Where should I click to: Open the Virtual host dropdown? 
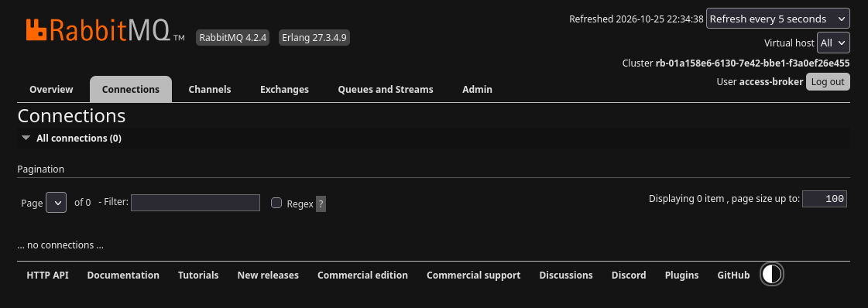tap(833, 43)
